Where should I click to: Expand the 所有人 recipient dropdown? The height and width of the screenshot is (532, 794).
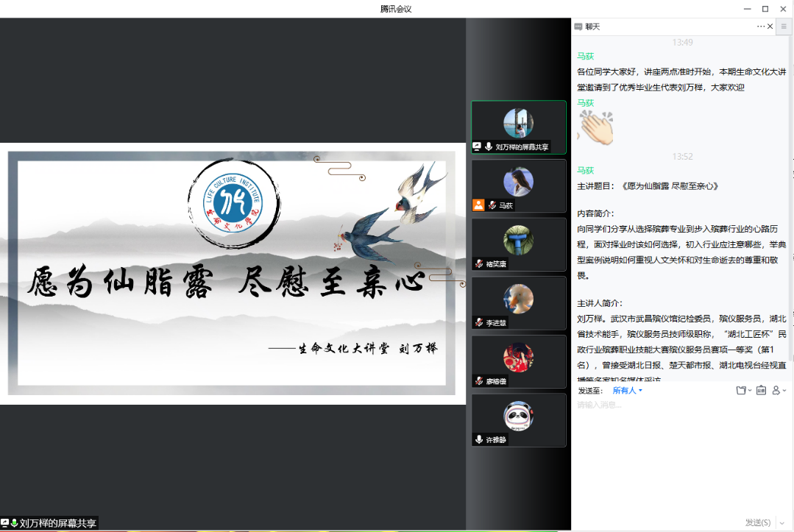click(628, 390)
